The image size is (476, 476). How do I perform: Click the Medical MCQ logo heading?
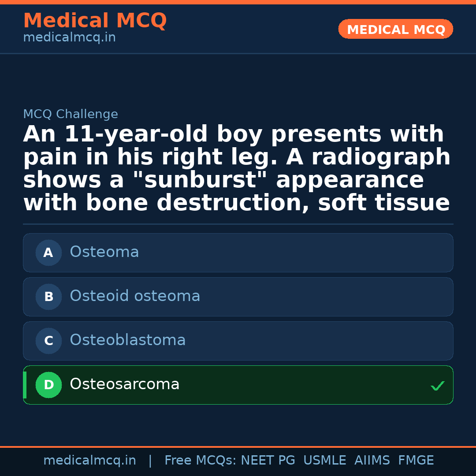[x=95, y=21]
